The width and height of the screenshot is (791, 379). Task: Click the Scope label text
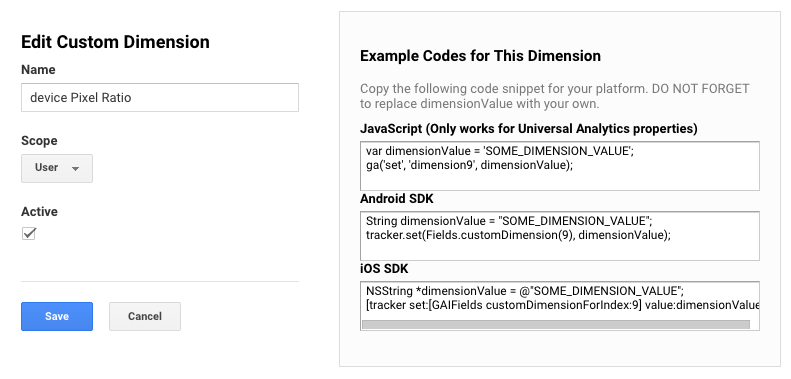pos(39,141)
